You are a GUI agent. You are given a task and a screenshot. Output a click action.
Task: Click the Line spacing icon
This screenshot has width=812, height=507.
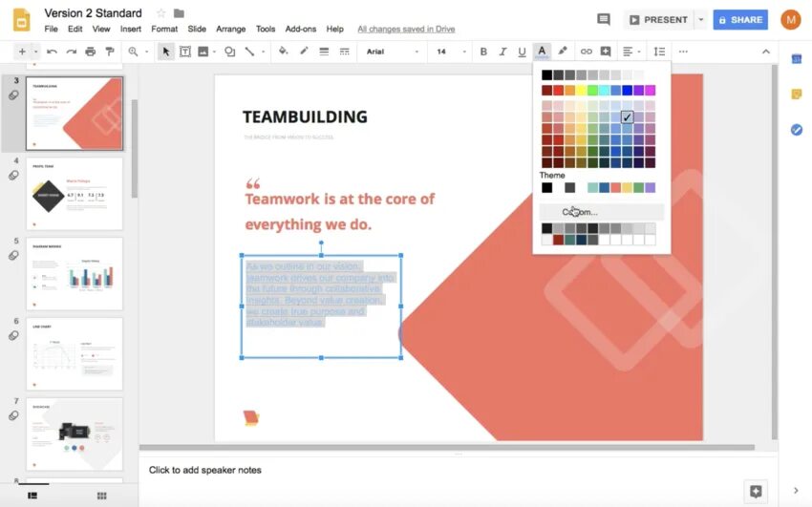659,52
